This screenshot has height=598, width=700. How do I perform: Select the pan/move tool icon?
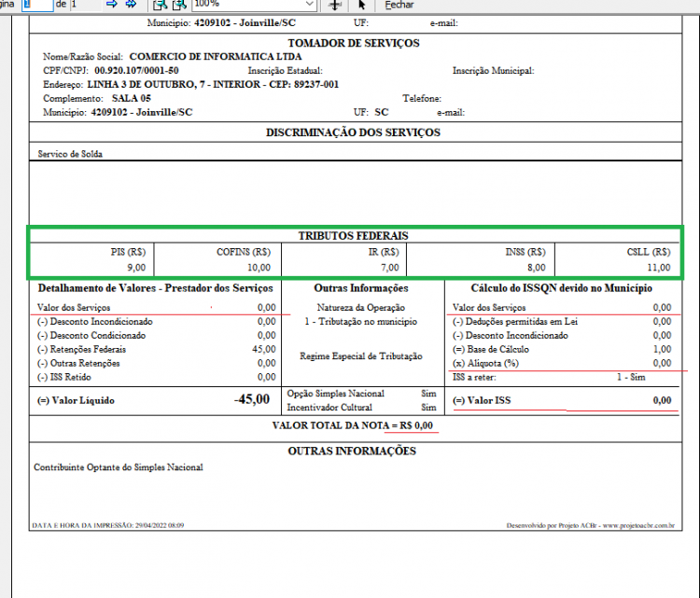pyautogui.click(x=334, y=5)
